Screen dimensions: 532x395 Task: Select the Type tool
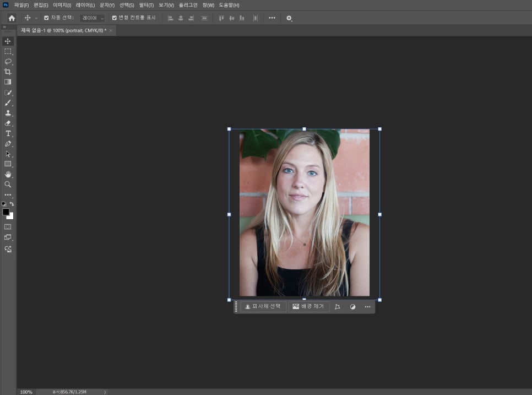(8, 133)
